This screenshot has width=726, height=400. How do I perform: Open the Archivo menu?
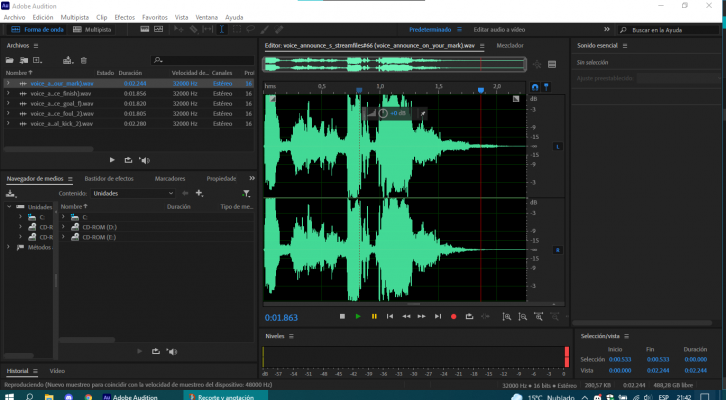pos(14,18)
